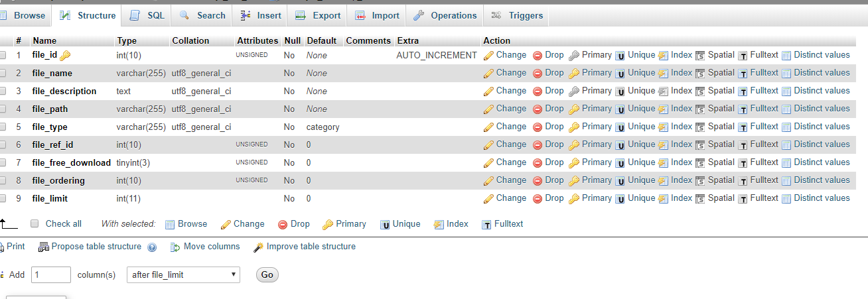Select the checkbox for file_free_download row
This screenshot has width=868, height=299.
click(3, 163)
